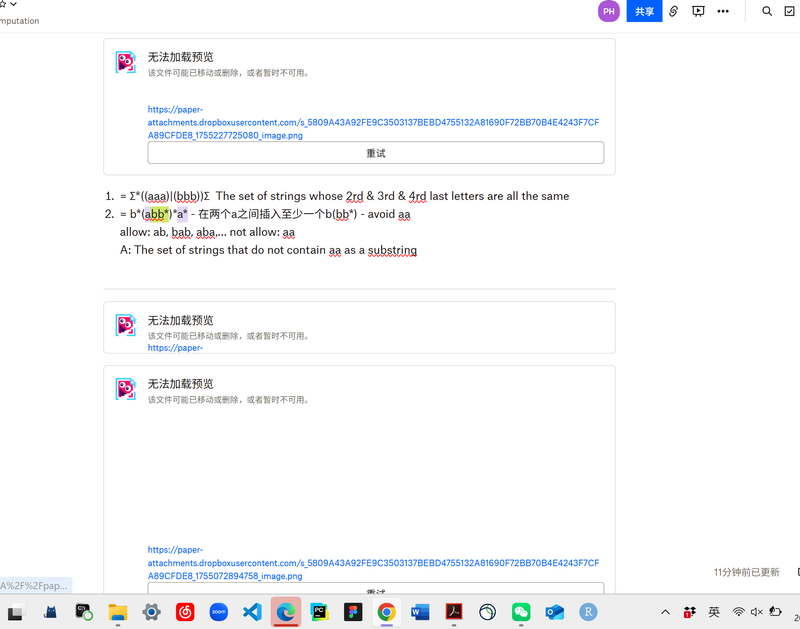This screenshot has height=629, width=800.
Task: Click the file icon of the second preview card
Action: (125, 325)
